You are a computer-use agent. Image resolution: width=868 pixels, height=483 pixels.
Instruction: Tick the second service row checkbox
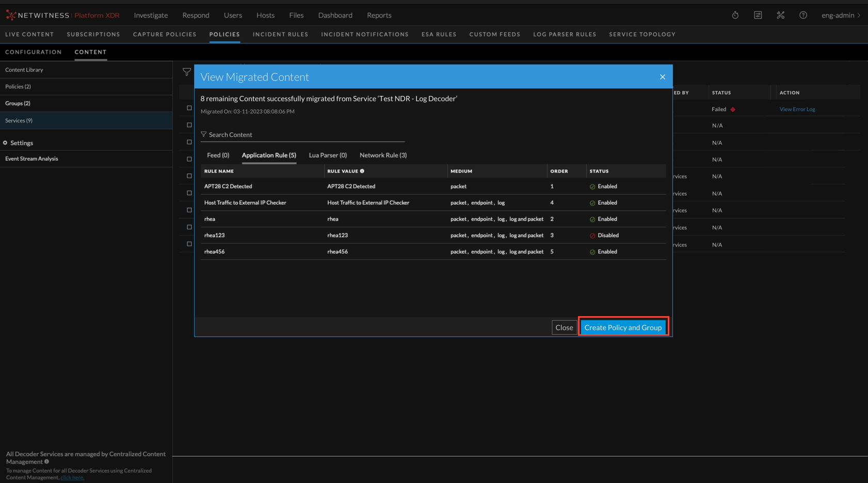[x=189, y=125]
